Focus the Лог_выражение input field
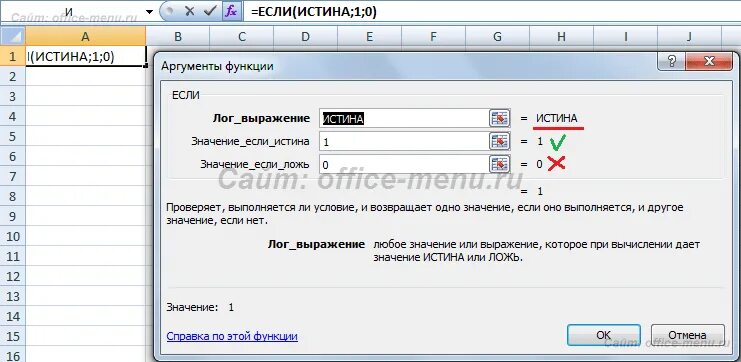This screenshot has width=741, height=362. click(x=404, y=119)
